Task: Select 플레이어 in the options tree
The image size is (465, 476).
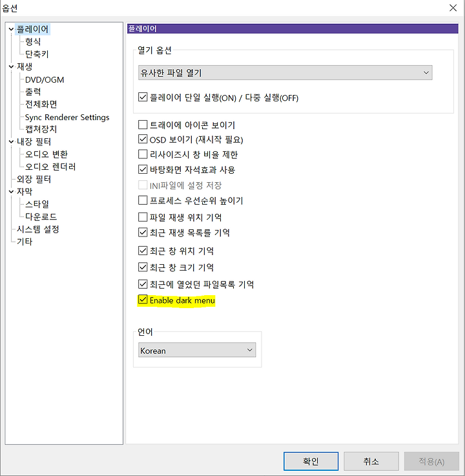Action: 32,29
